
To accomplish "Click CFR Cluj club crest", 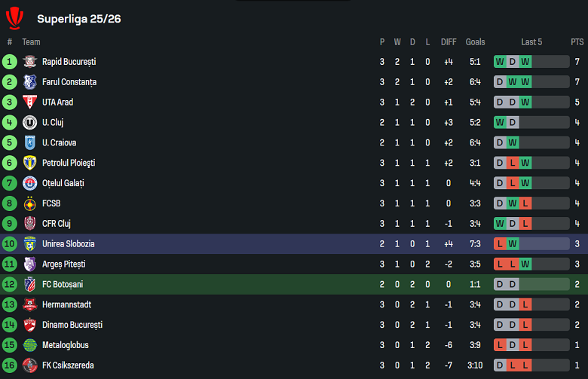I will [29, 224].
